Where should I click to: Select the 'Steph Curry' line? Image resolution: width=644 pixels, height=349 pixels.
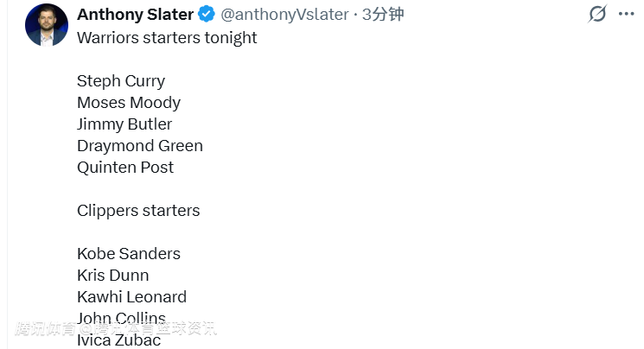coord(121,80)
